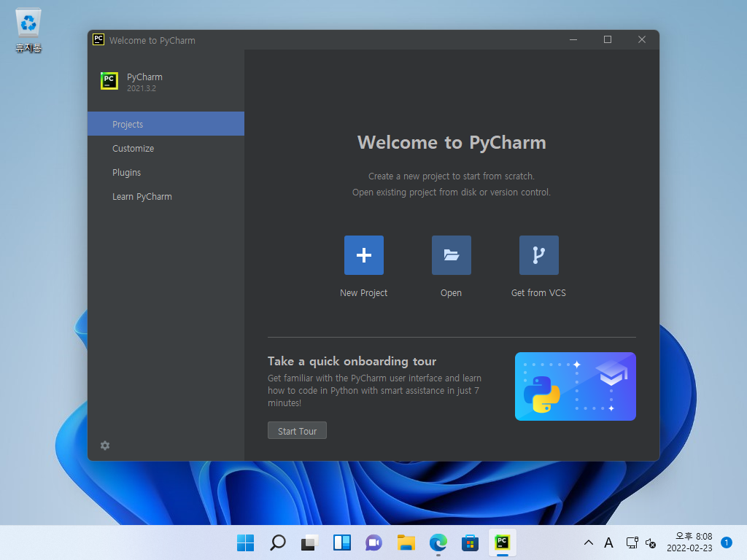Maximize the Welcome to PyCharm window

pyautogui.click(x=608, y=39)
